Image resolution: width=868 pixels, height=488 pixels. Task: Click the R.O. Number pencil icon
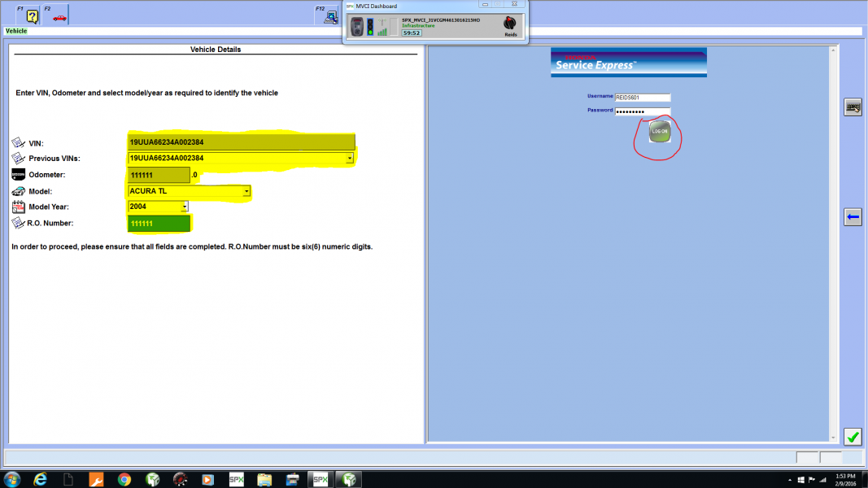click(18, 223)
